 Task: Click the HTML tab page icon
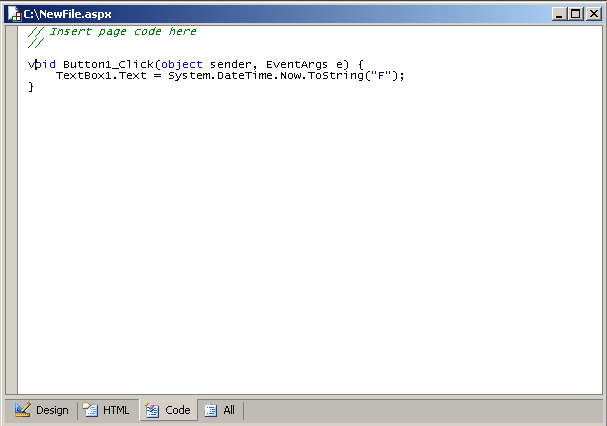[91, 410]
